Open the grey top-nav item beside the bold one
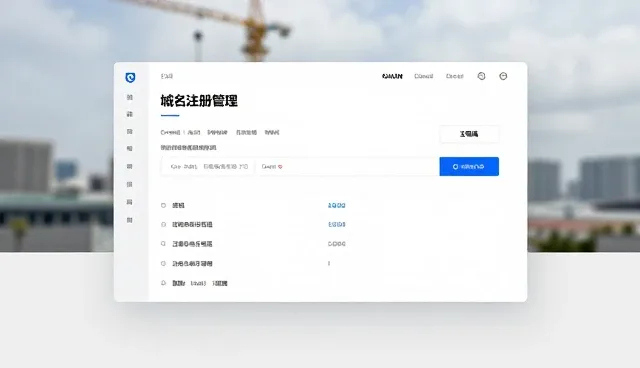640x368 pixels. 424,76
